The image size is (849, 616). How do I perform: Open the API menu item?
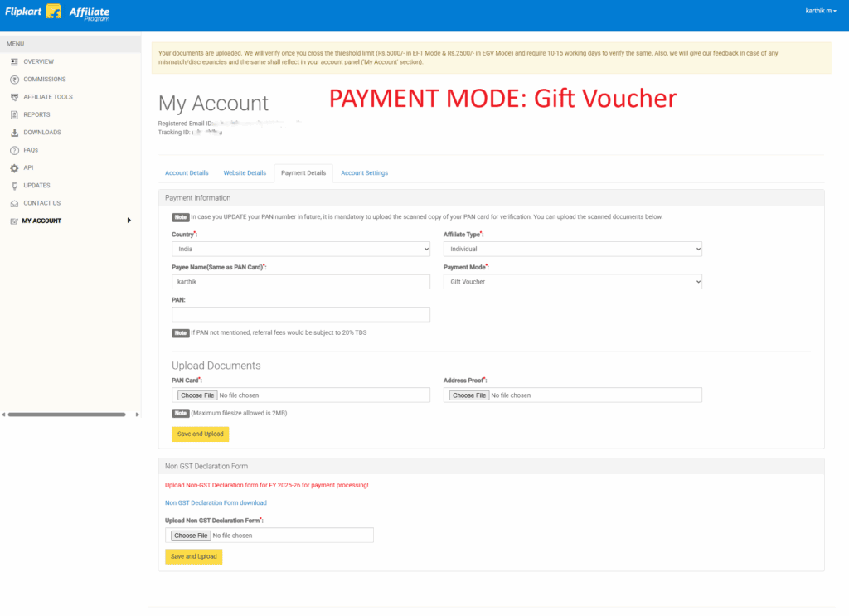(28, 167)
